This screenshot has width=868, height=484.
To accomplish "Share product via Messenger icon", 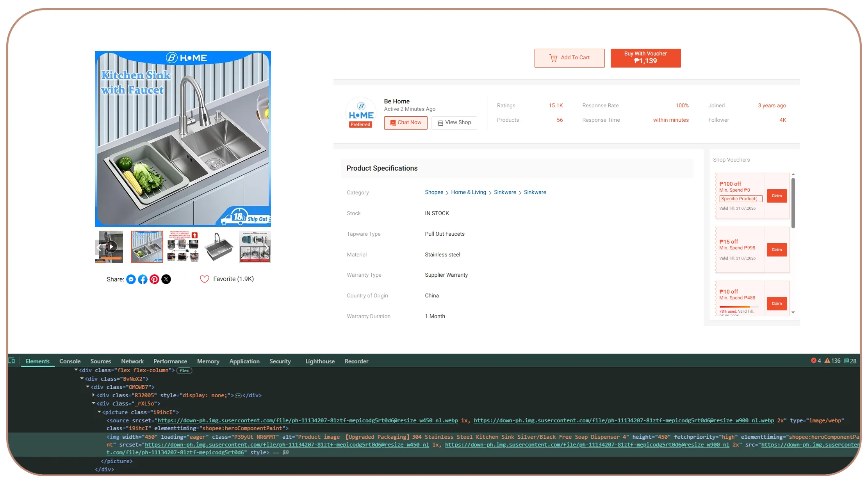I will (x=131, y=279).
